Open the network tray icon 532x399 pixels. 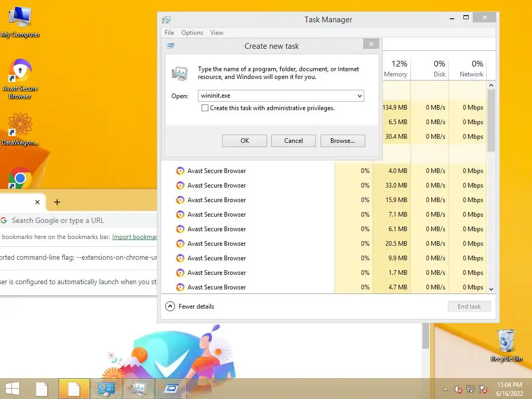[x=471, y=389]
